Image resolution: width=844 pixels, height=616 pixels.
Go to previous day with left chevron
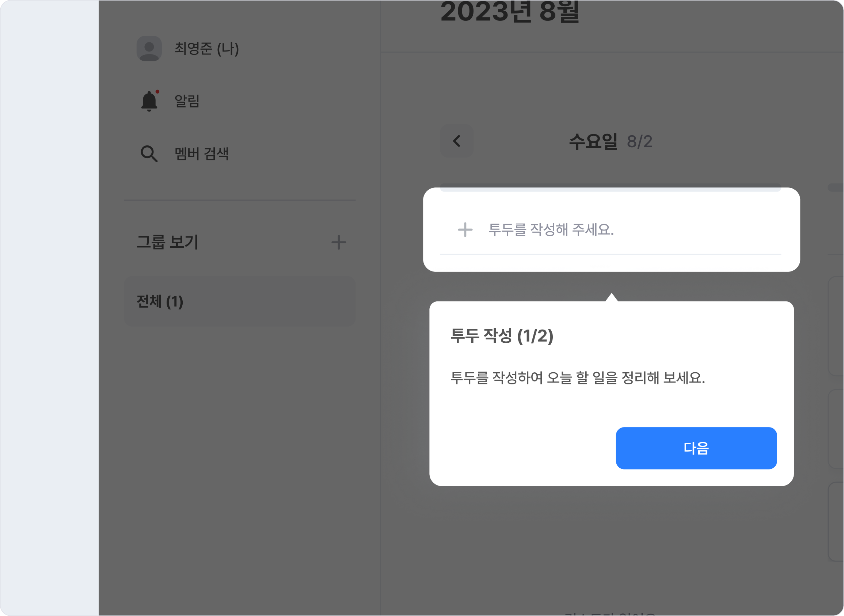click(x=457, y=141)
